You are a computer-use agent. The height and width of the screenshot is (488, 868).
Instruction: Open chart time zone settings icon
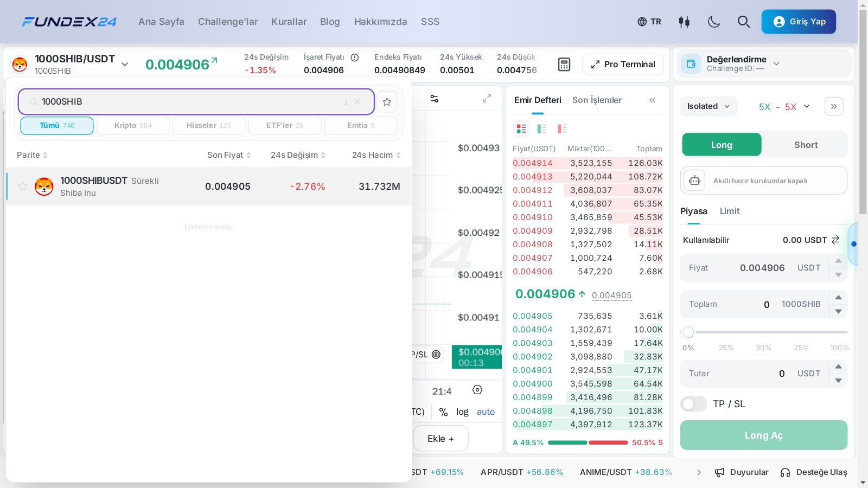click(x=477, y=390)
